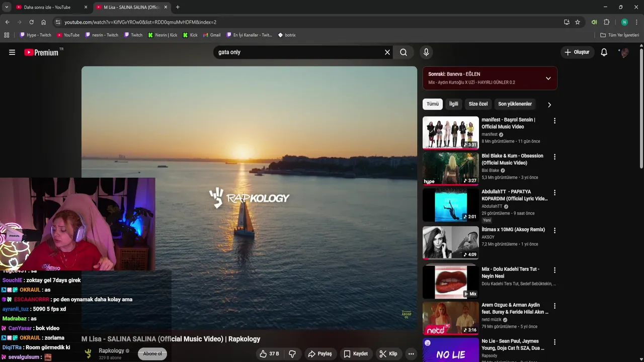Clear the search box text
644x362 pixels.
point(387,52)
